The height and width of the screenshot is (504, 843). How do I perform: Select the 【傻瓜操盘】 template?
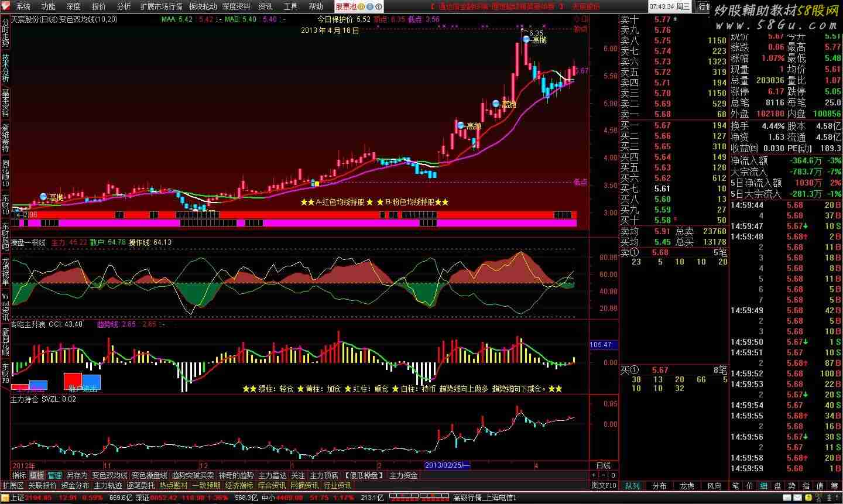(x=364, y=475)
